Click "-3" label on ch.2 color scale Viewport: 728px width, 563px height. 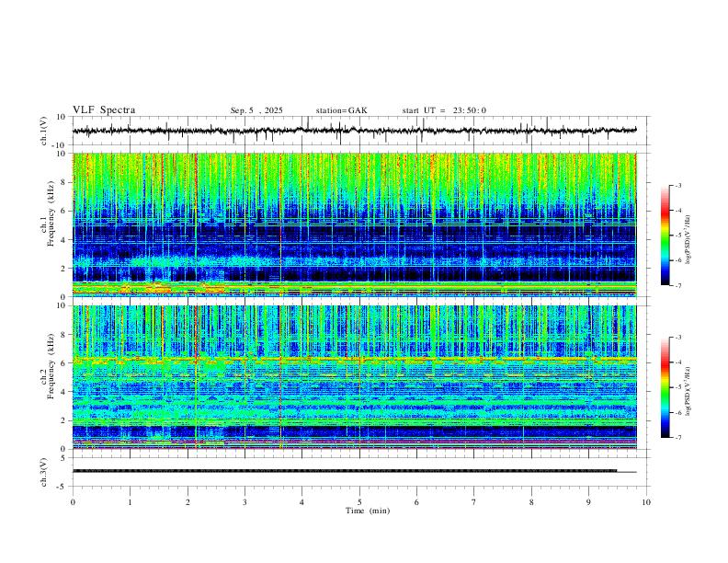click(678, 338)
